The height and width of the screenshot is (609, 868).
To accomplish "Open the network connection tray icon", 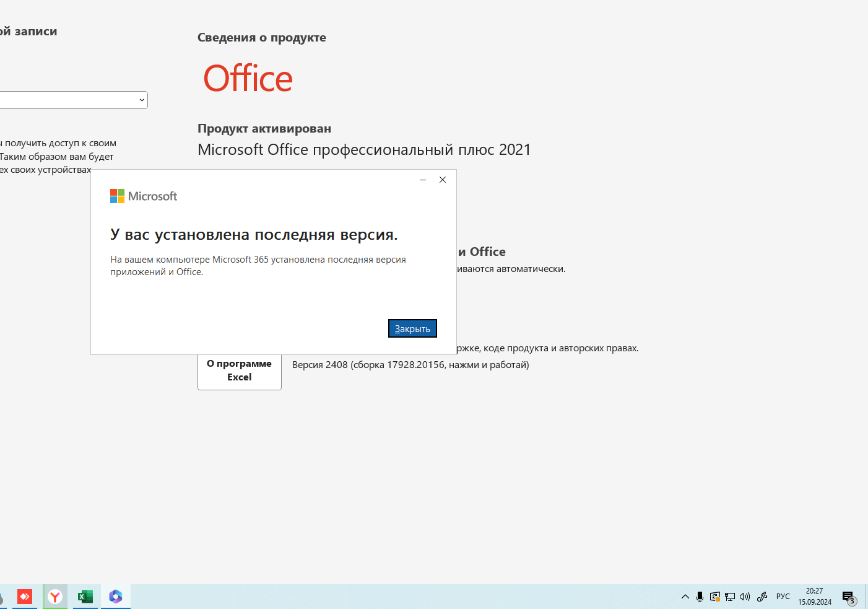I will coord(730,597).
